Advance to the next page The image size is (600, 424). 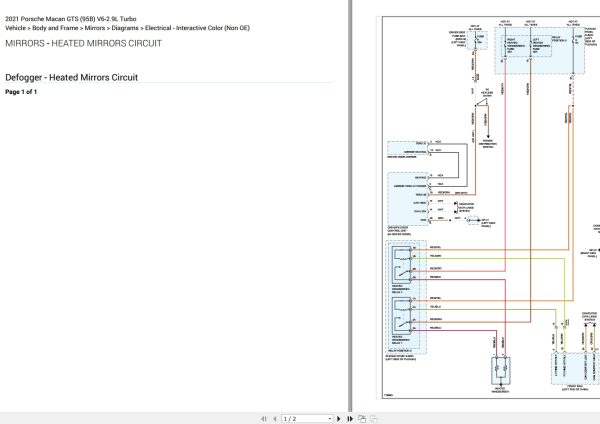point(339,419)
